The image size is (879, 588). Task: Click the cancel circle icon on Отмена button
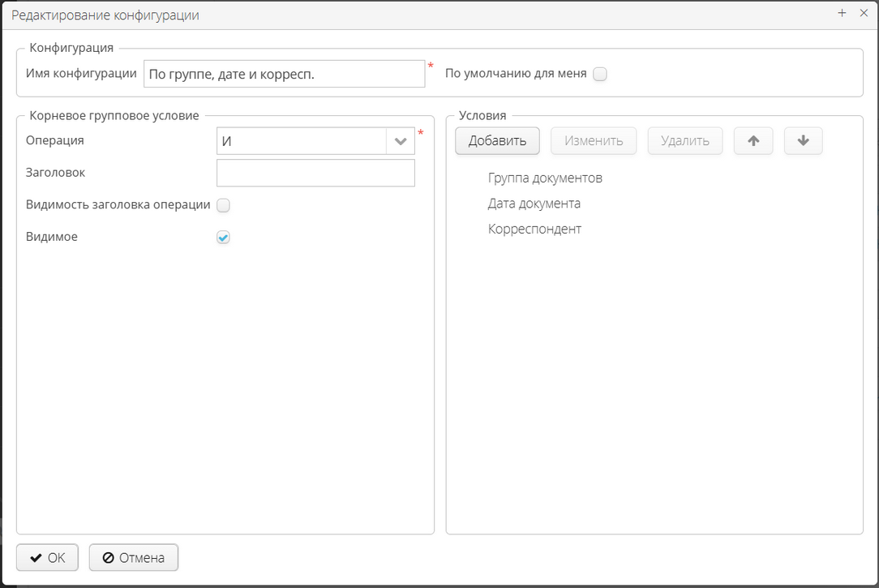click(109, 557)
